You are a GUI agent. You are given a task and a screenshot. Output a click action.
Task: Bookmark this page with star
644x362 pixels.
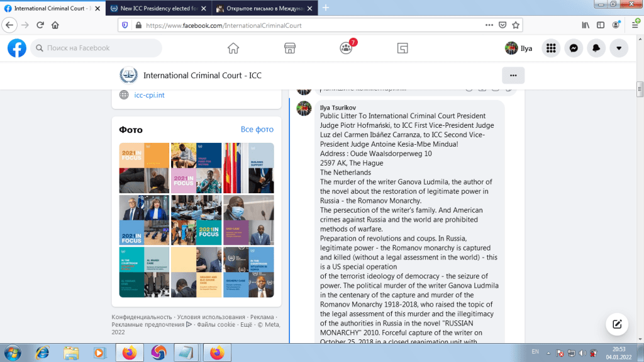[516, 25]
